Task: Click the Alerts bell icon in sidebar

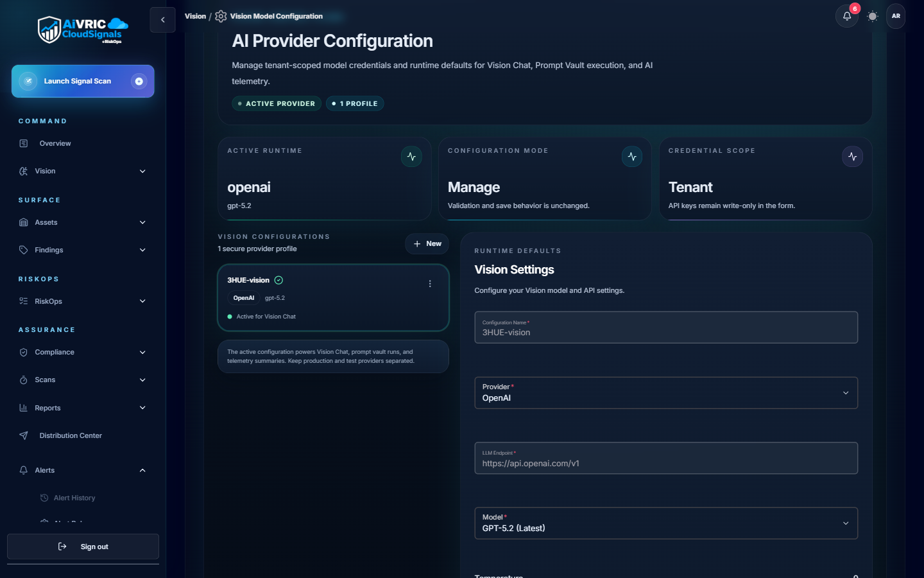Action: point(24,470)
